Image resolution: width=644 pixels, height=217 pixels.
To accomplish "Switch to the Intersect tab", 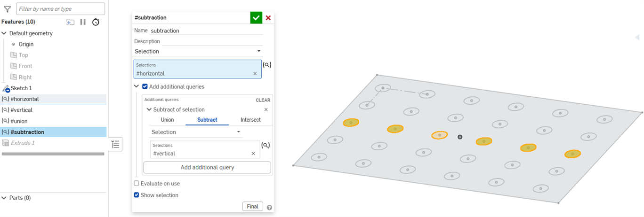I will (250, 120).
